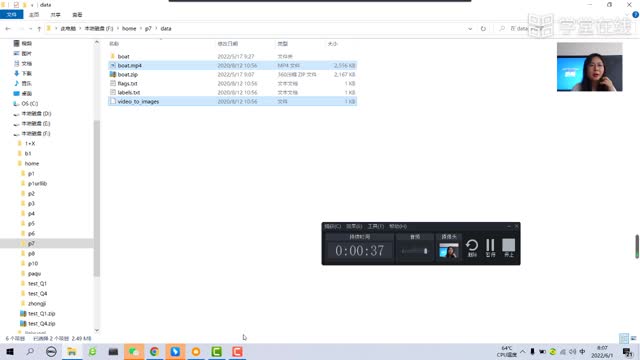The image size is (640, 360).
Task: Open the blue File tab in Explorer
Action: click(11, 15)
